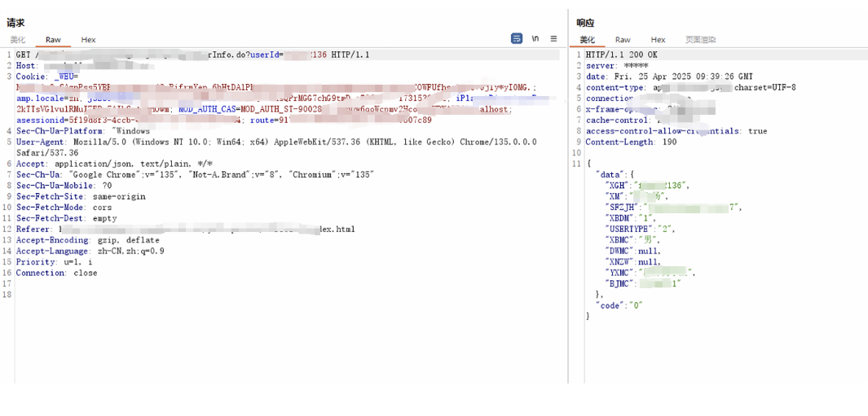This screenshot has height=416, width=868.
Task: Toggle the line wrap icon in request panel
Action: tap(517, 39)
